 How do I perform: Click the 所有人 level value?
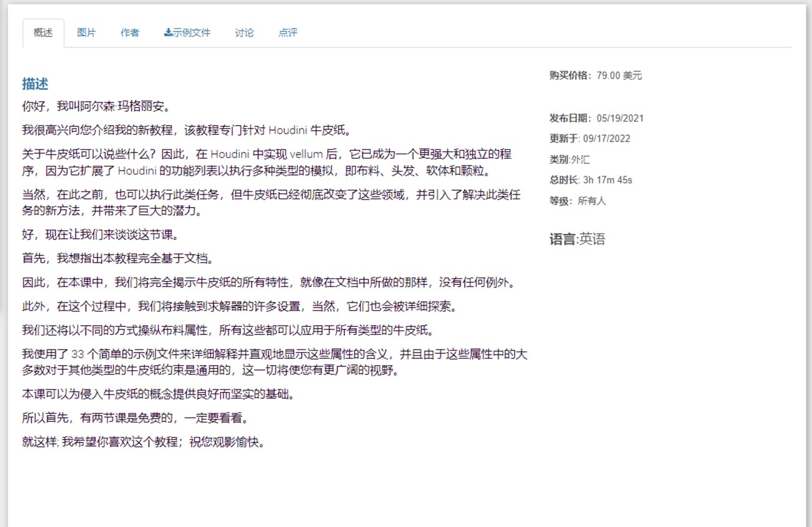coord(590,201)
